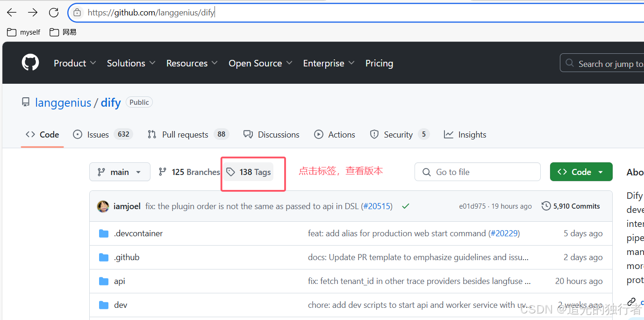This screenshot has width=644, height=320.
Task: Reload the page with the refresh icon
Action: point(54,13)
